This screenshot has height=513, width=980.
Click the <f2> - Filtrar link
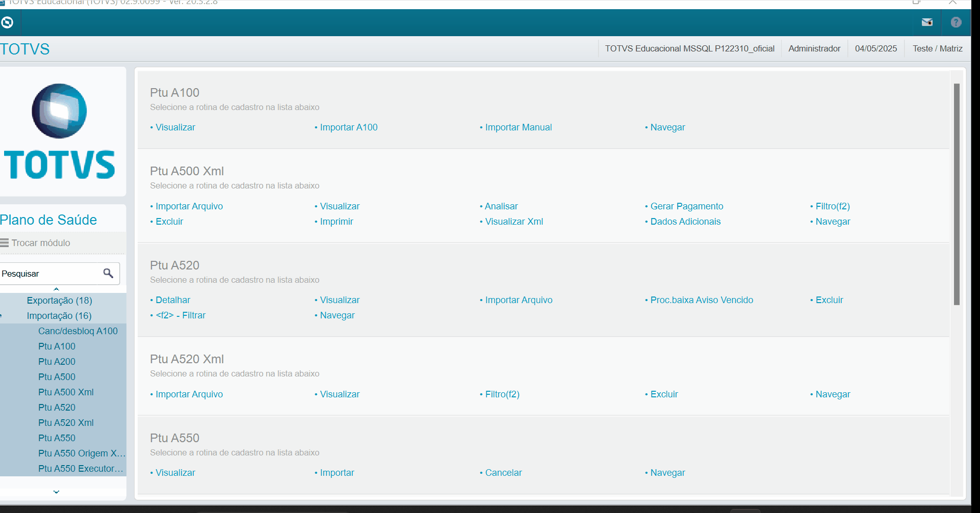pos(180,315)
